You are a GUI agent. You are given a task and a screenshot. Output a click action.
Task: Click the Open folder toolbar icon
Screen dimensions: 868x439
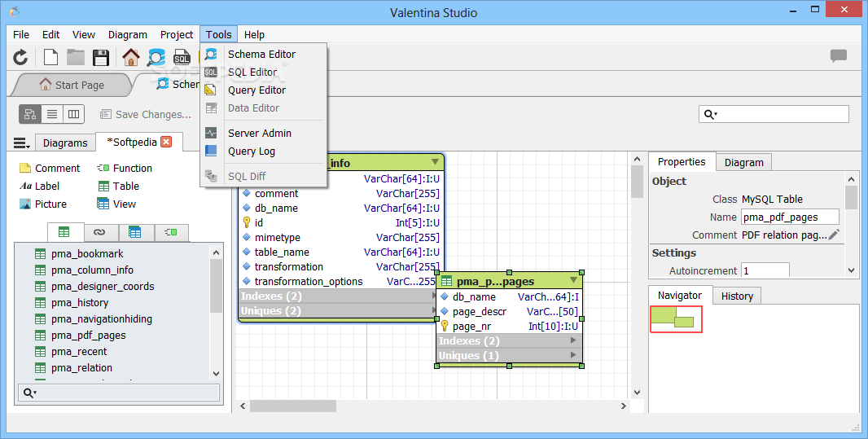(76, 57)
